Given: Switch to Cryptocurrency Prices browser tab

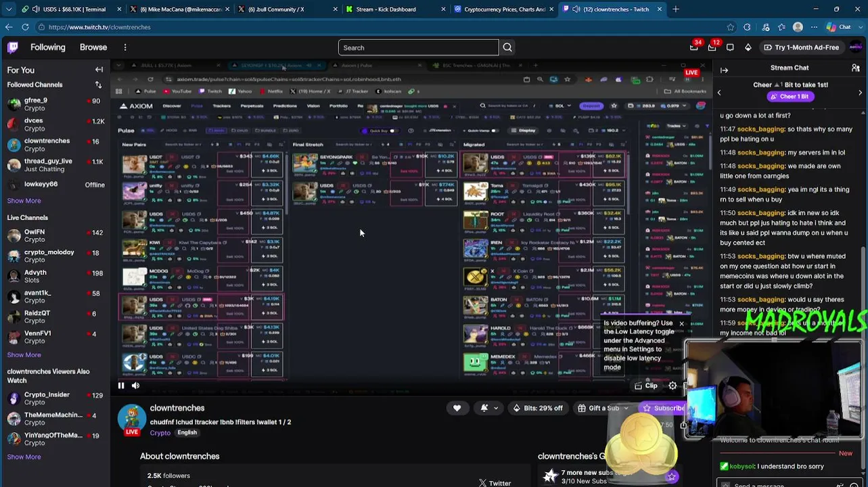Looking at the screenshot, I should tap(504, 9).
